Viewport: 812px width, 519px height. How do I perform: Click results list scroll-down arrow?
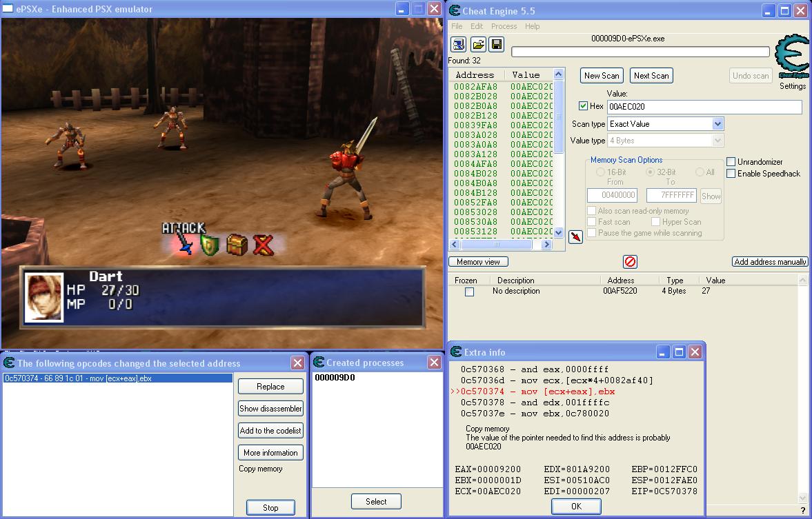[x=559, y=233]
